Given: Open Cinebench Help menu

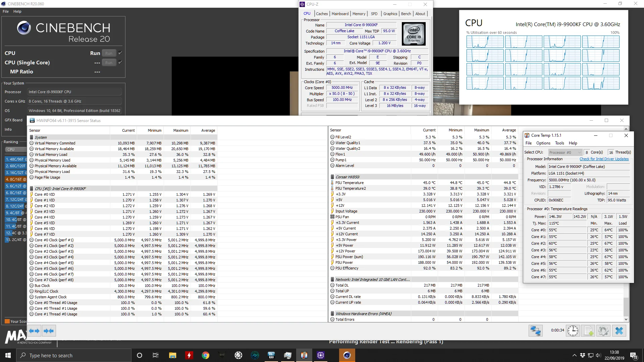Looking at the screenshot, I should pos(17,11).
